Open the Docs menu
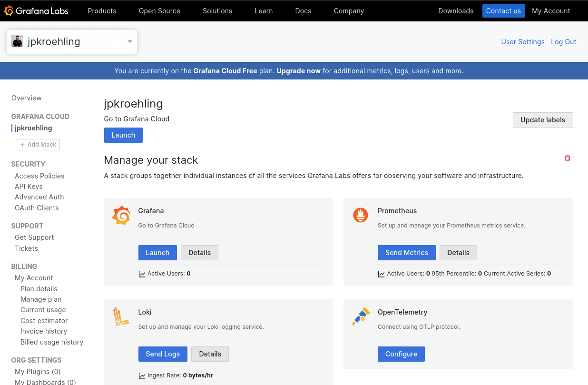The image size is (588, 385). click(303, 10)
